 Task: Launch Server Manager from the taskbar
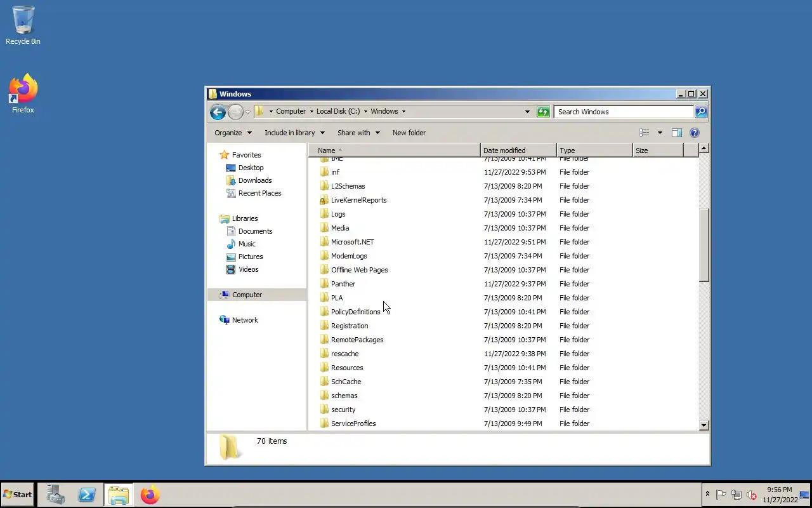click(x=55, y=495)
